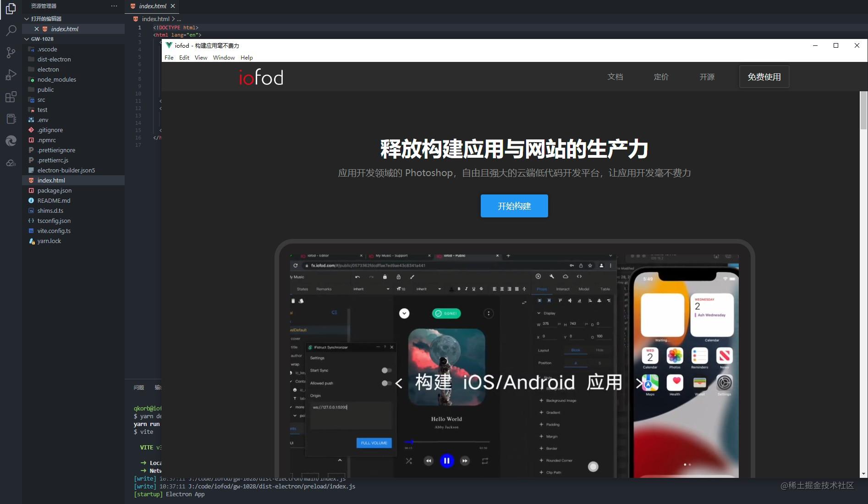
Task: Open the text color picker in the editor toolbar
Action: [452, 288]
